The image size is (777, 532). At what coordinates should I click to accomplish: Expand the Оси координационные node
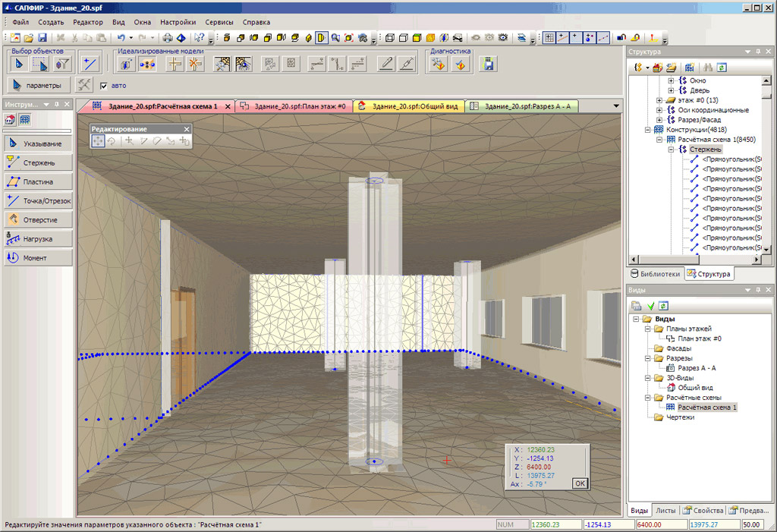pyautogui.click(x=659, y=110)
